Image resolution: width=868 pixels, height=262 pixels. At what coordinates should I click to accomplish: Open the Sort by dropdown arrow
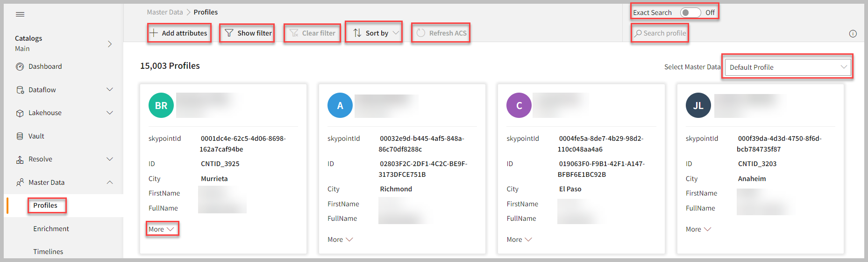[x=396, y=33]
